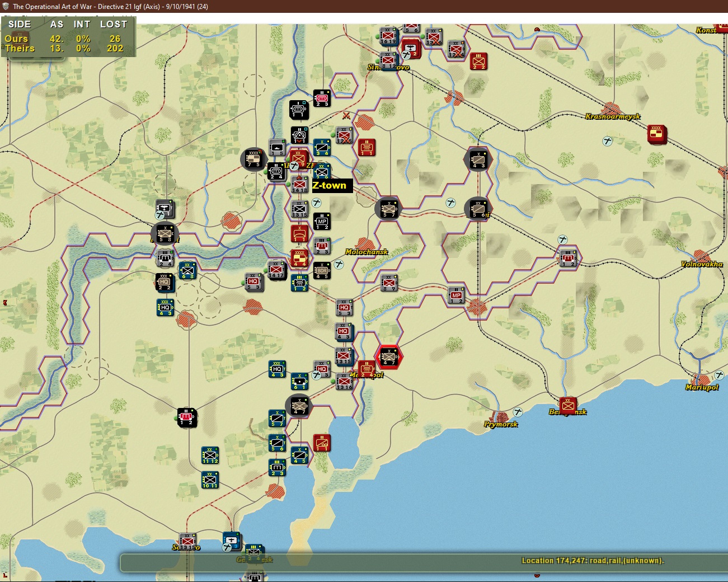Viewport: 728px width, 582px height.
Task: Select the red XXXX army counter 4-4
Action: pyautogui.click(x=300, y=258)
